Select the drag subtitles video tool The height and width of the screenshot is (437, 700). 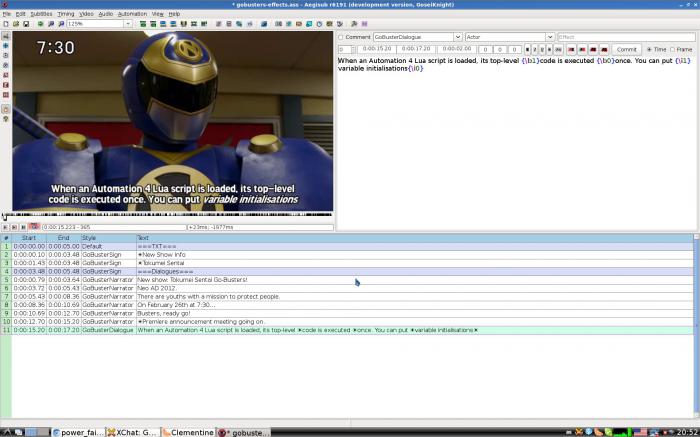pyautogui.click(x=6, y=46)
